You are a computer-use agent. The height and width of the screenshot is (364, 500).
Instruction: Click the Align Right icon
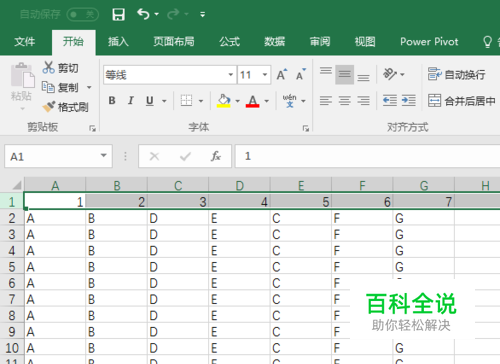(363, 100)
